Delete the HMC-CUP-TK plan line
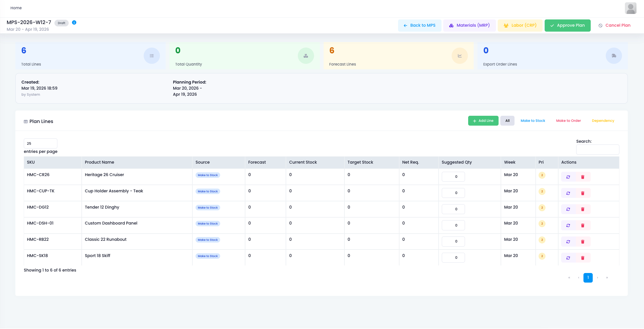Viewport: 644px width, 329px height. tap(583, 193)
